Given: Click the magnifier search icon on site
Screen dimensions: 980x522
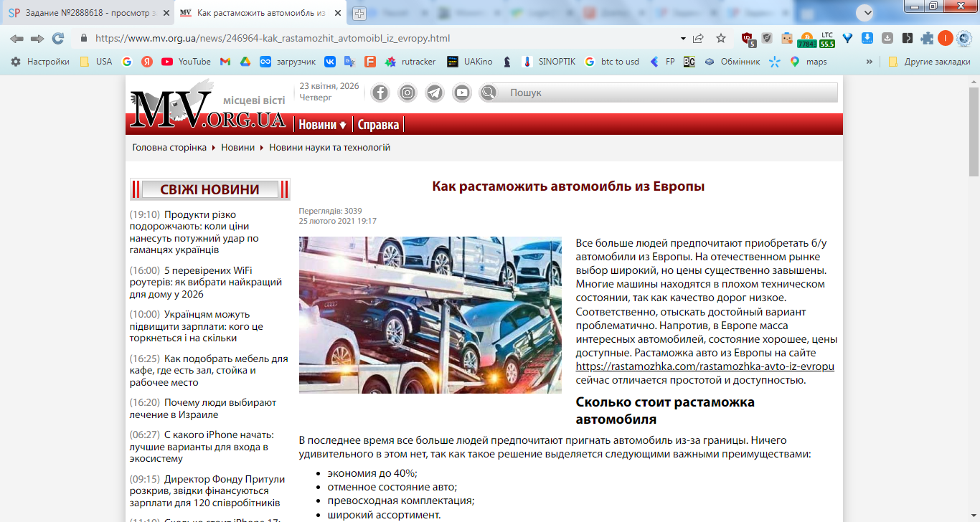Looking at the screenshot, I should click(489, 92).
